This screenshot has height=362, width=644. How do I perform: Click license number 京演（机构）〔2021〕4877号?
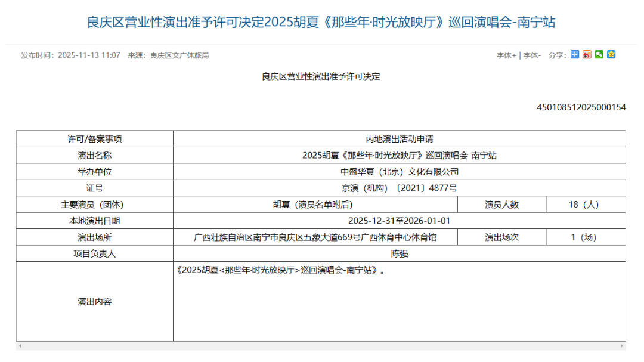click(399, 188)
